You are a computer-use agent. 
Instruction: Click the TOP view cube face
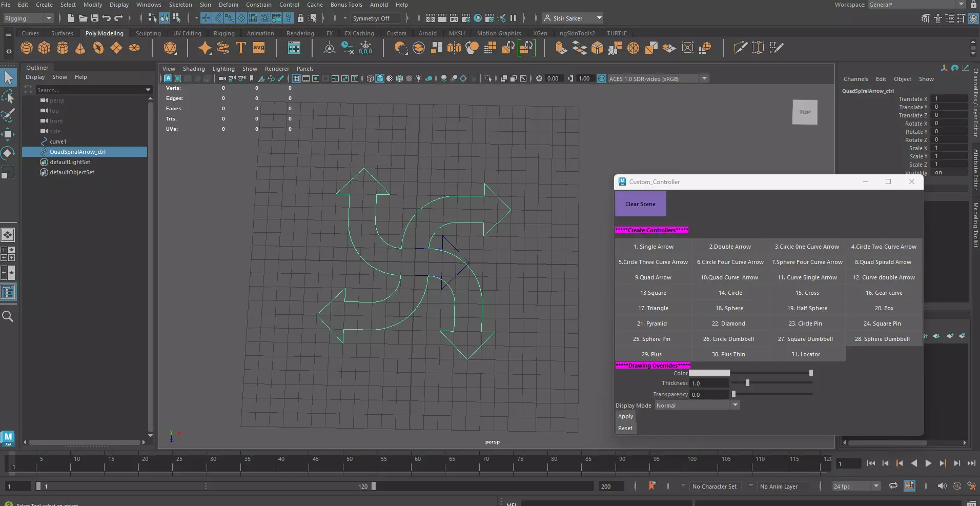pyautogui.click(x=805, y=112)
